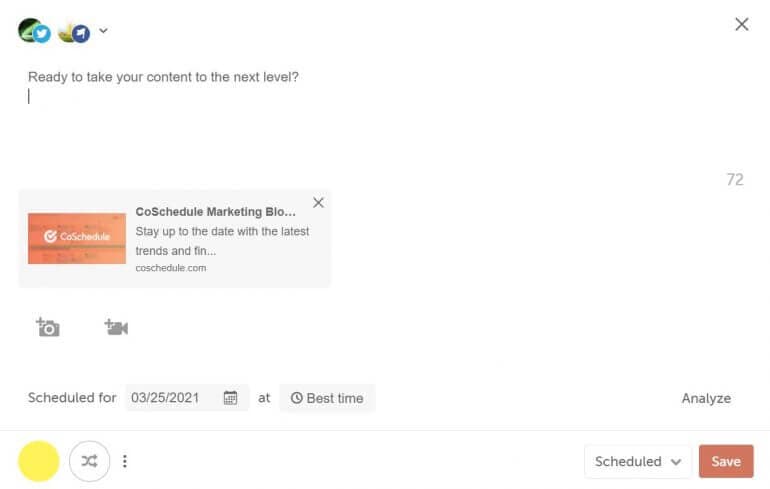The image size is (770, 489).
Task: Expand the Scheduled status dropdown
Action: [x=637, y=462]
